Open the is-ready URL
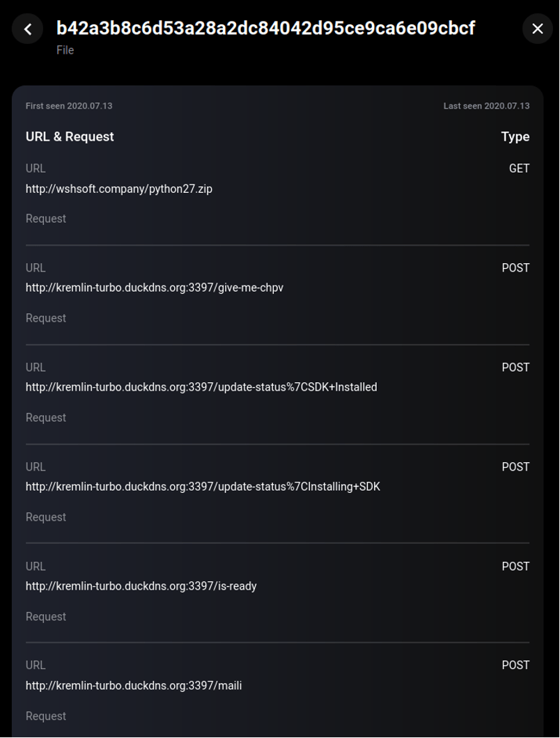The image size is (560, 738). [141, 586]
